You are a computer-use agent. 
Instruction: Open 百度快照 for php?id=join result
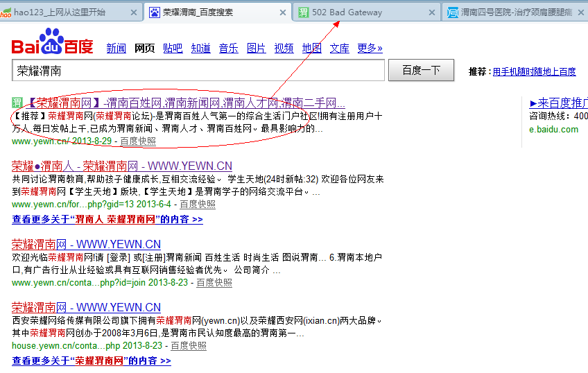(214, 283)
